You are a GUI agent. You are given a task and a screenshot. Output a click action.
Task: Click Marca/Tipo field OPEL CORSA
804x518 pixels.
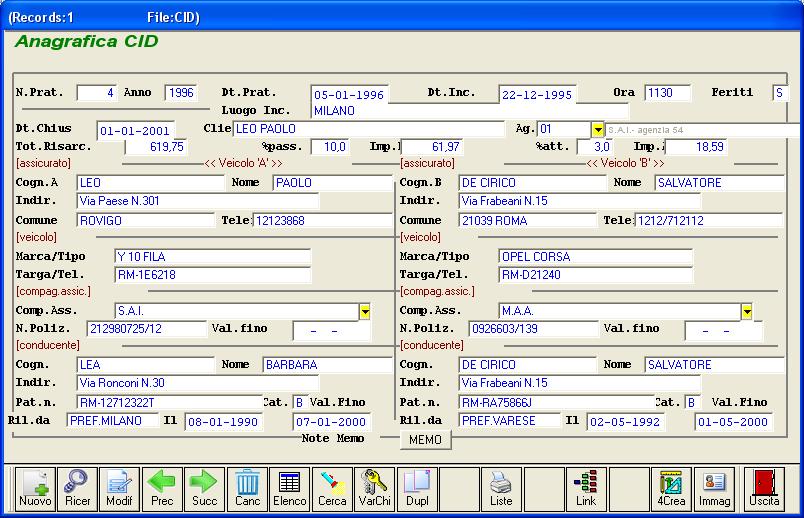(x=595, y=256)
